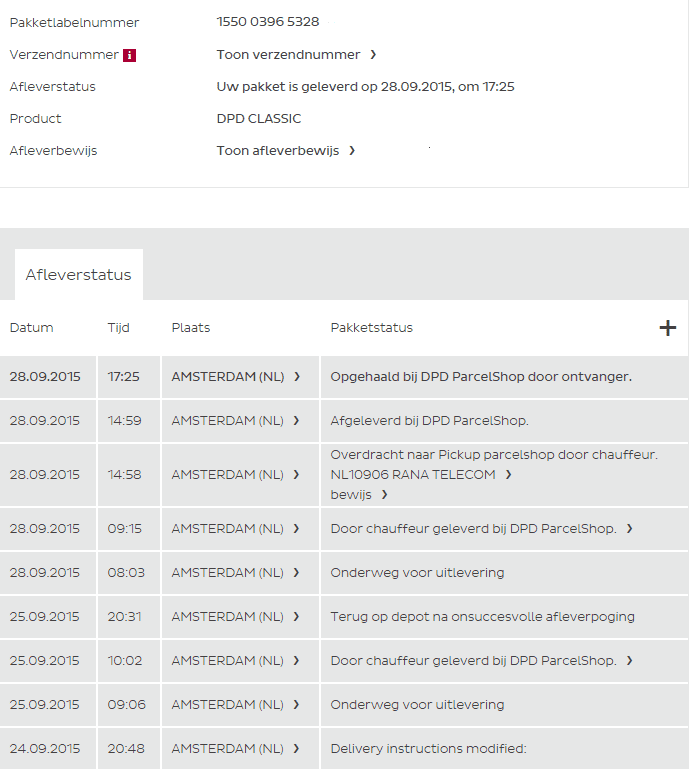The width and height of the screenshot is (689, 769).
Task: Click the red info icon beside Verzendnummer
Action: [129, 55]
